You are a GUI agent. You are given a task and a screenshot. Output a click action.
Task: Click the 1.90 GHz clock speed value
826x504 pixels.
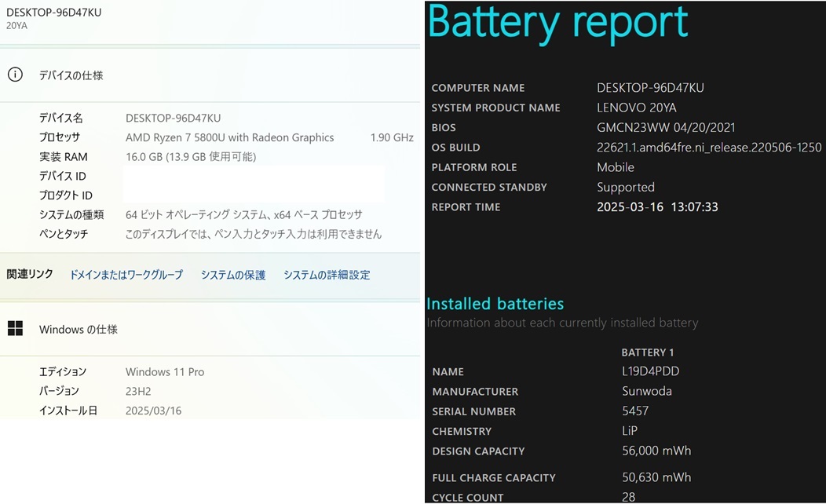[x=392, y=137]
